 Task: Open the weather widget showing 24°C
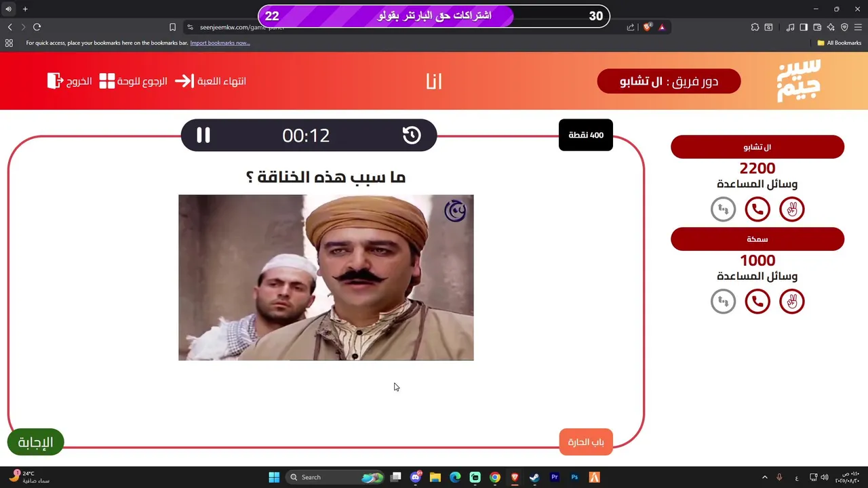tap(30, 477)
